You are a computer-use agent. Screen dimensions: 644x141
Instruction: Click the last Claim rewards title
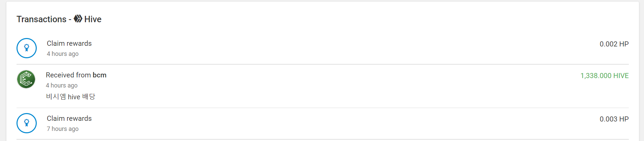pos(69,118)
